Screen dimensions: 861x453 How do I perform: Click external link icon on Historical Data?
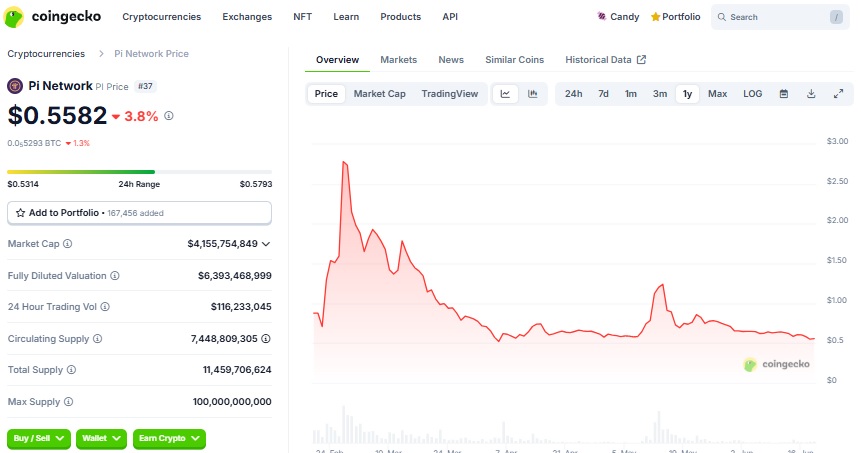coord(641,59)
